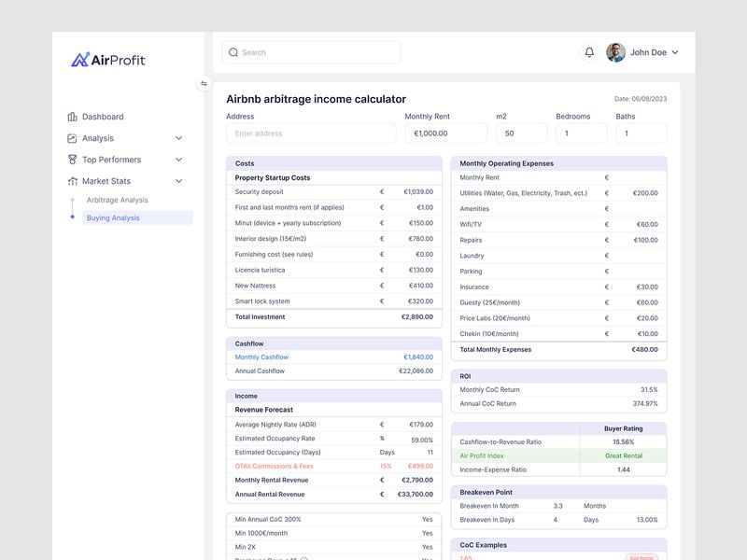Click Cashflow-to-Revenue Ratio 15.56%

coord(623,441)
